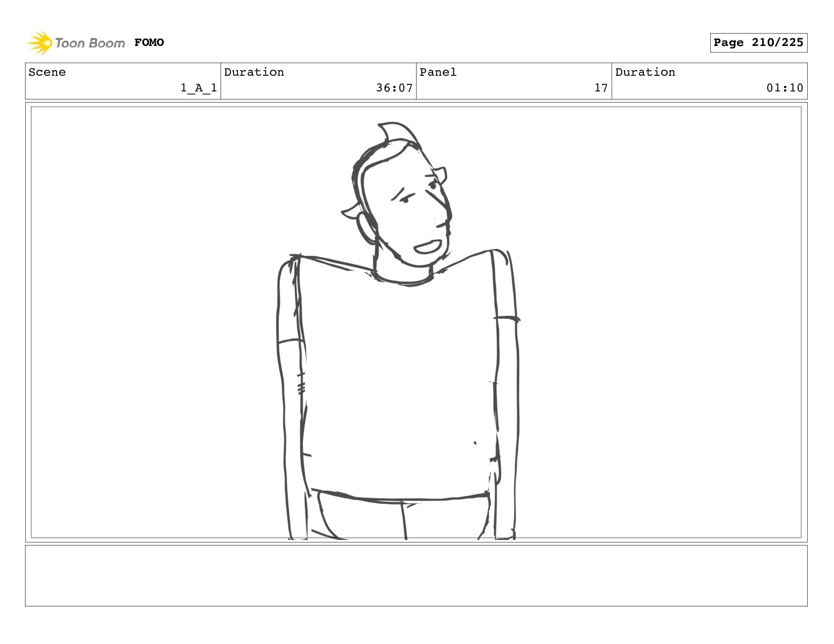The image size is (834, 644).
Task: Click the storyboard sketch of the man
Action: click(x=398, y=331)
